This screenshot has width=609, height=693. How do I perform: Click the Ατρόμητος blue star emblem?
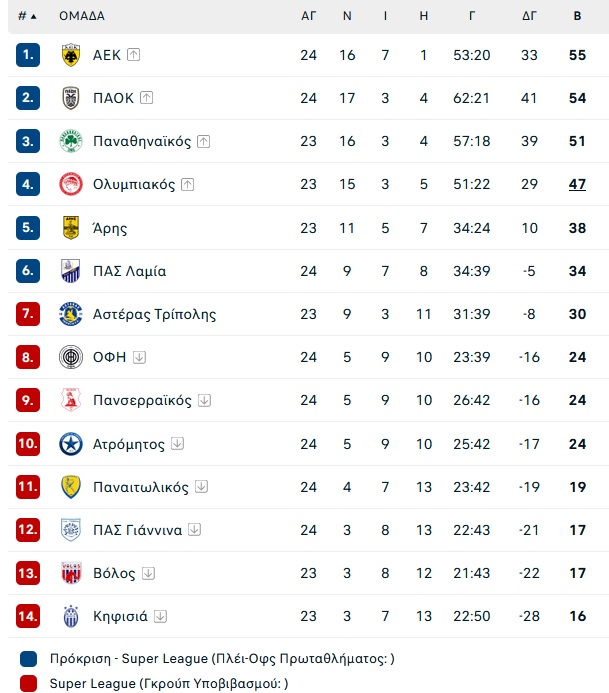(71, 444)
